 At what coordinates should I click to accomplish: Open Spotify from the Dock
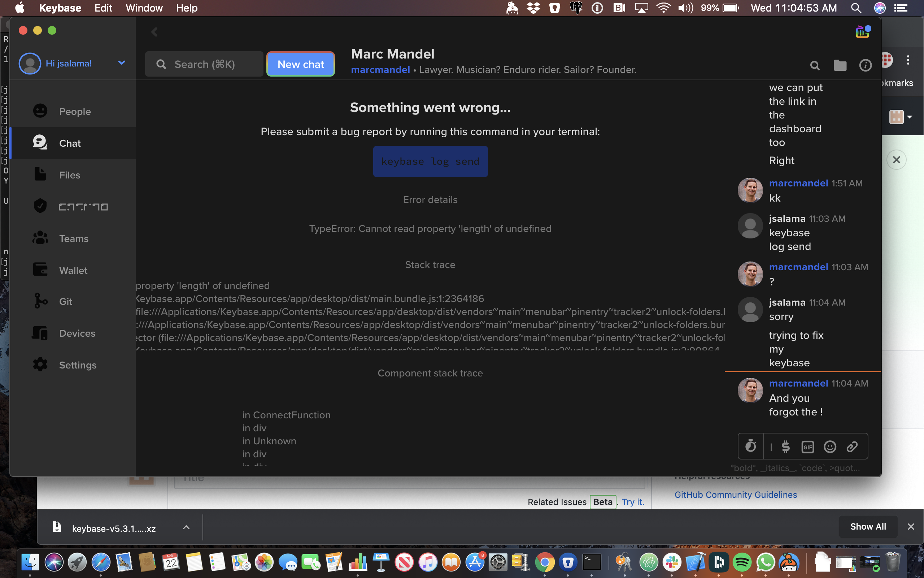point(742,562)
